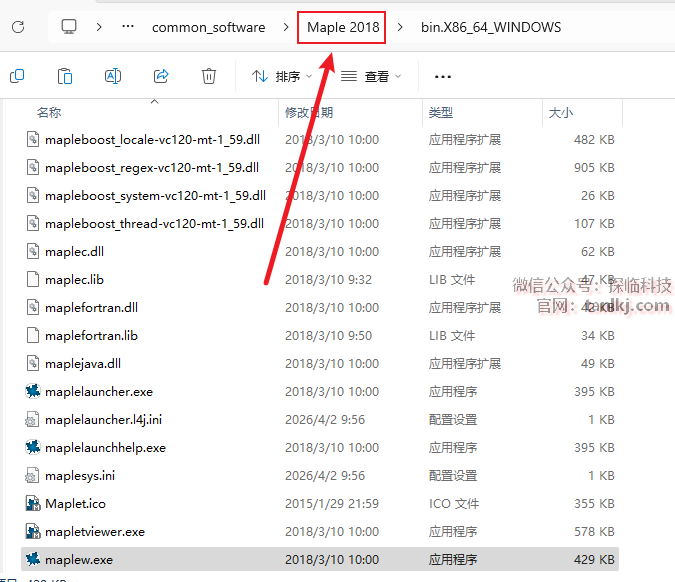Sort by the 大小 column header
This screenshot has width=675, height=582.
click(560, 113)
